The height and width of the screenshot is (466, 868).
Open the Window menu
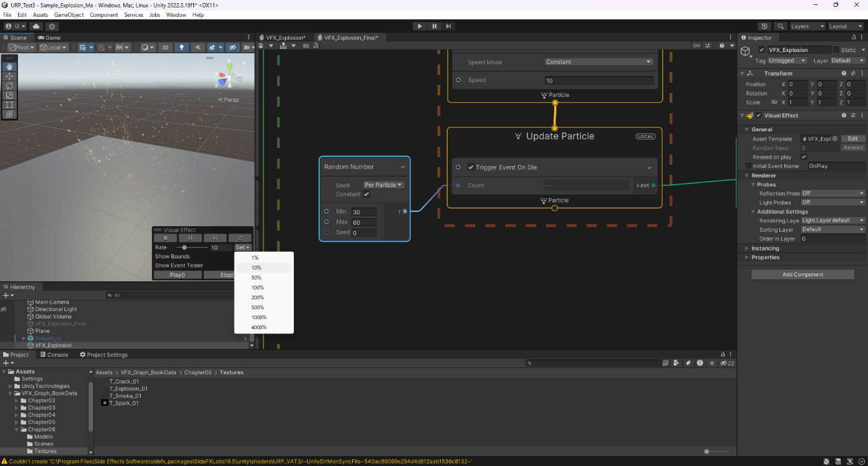point(176,15)
